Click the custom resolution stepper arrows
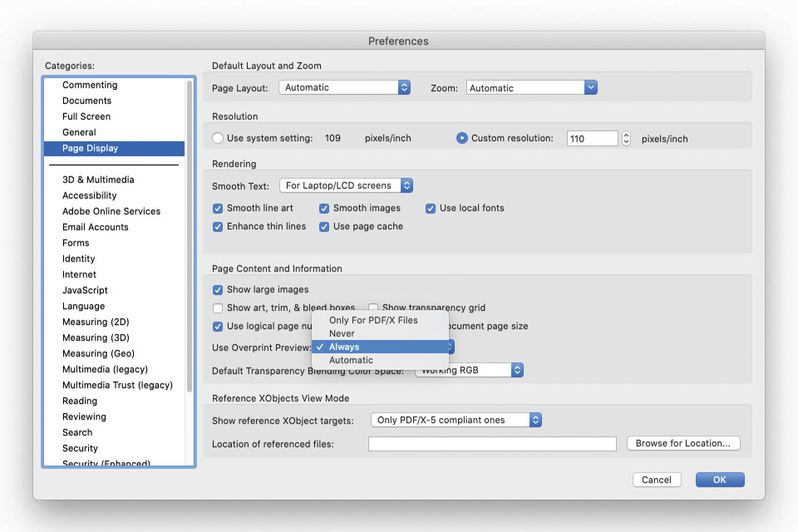This screenshot has height=532, width=798. (626, 139)
